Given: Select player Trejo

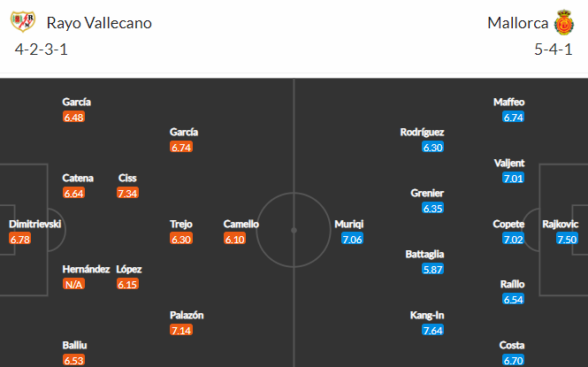Looking at the screenshot, I should click(181, 224).
